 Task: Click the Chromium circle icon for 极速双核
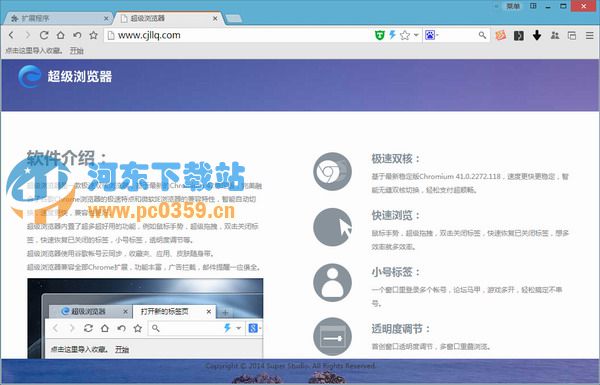coord(333,171)
